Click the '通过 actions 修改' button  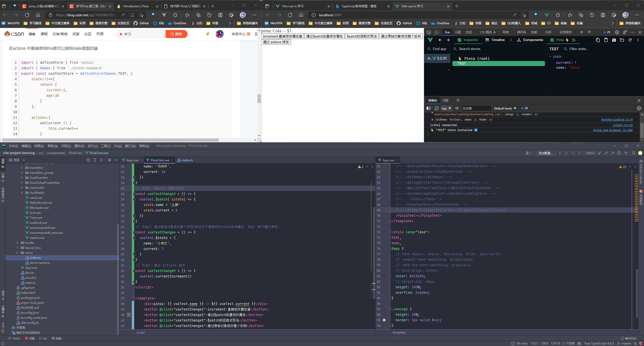[x=276, y=42]
